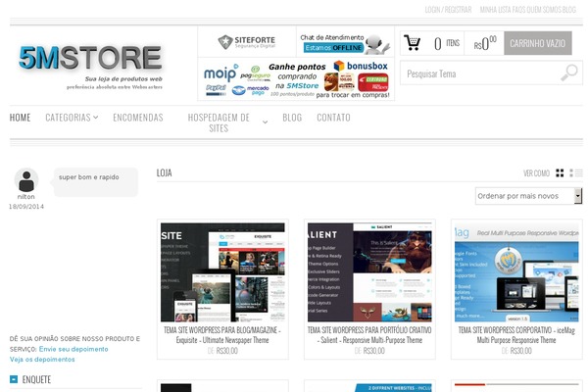The image size is (588, 392).
Task: Click the 5MStore logo
Action: 90,58
